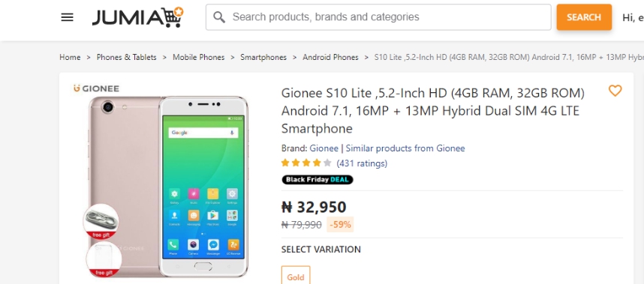This screenshot has height=284, width=644.
Task: Open Mobile Phones breadcrumb
Action: click(x=198, y=58)
